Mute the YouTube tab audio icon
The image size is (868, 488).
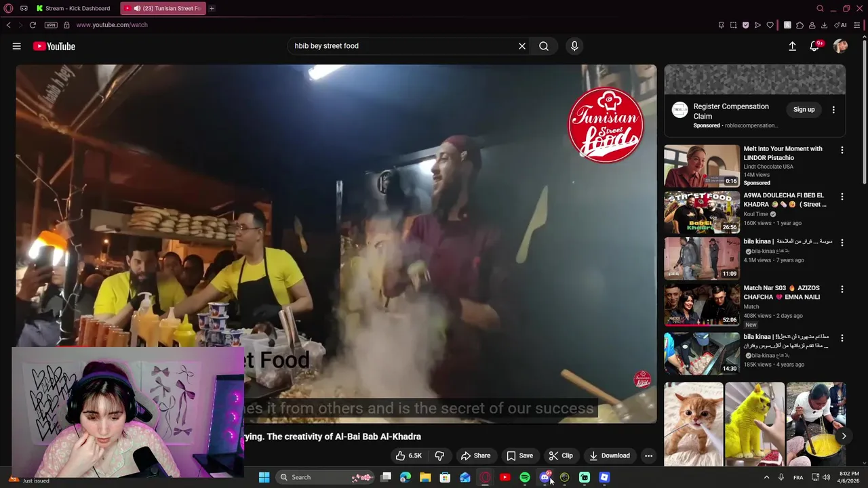tap(137, 8)
